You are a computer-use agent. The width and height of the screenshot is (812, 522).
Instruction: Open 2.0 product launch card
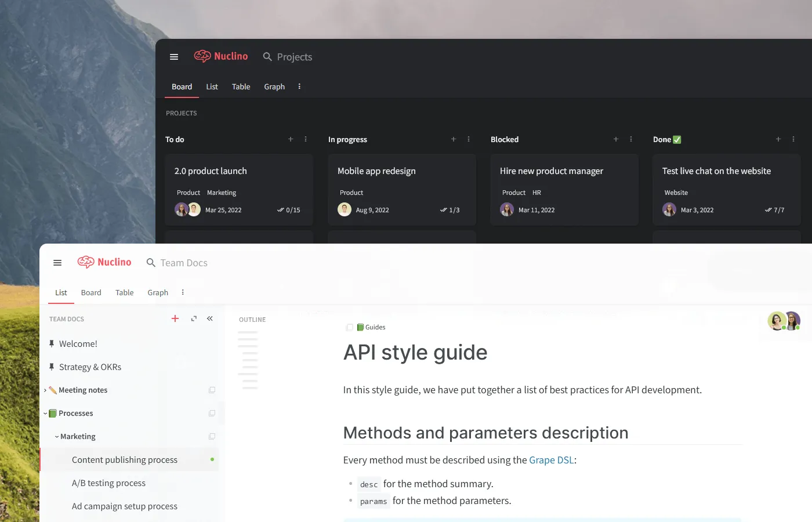point(239,189)
